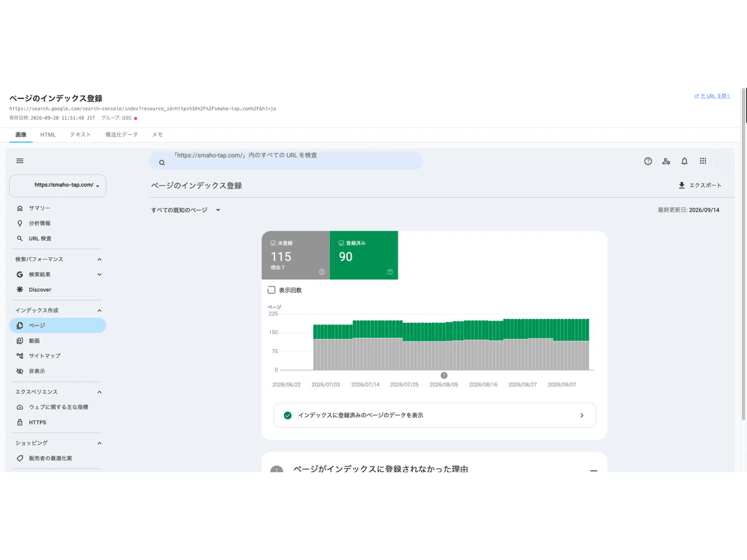Open user and permissions settings icon
747x560 pixels.
[666, 161]
